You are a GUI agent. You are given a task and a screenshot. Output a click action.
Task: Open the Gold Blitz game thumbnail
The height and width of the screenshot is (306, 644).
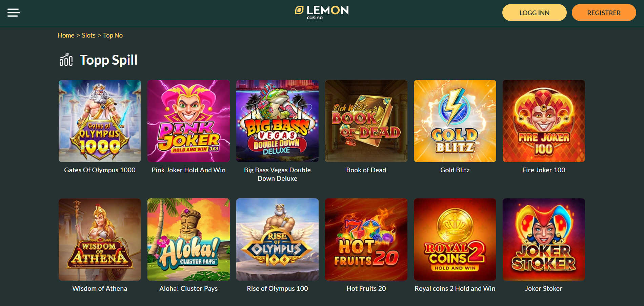(455, 121)
